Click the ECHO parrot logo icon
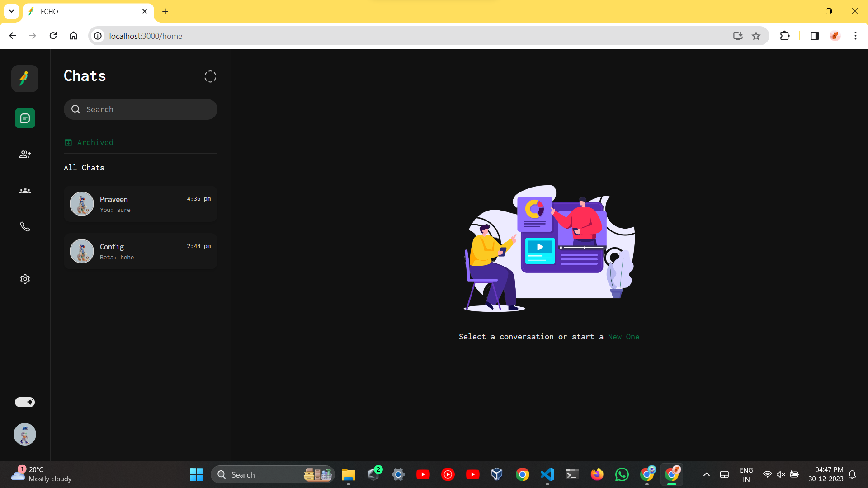 pyautogui.click(x=25, y=79)
